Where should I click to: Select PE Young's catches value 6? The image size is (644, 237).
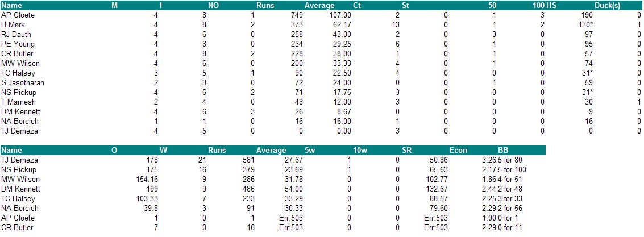[x=397, y=44]
